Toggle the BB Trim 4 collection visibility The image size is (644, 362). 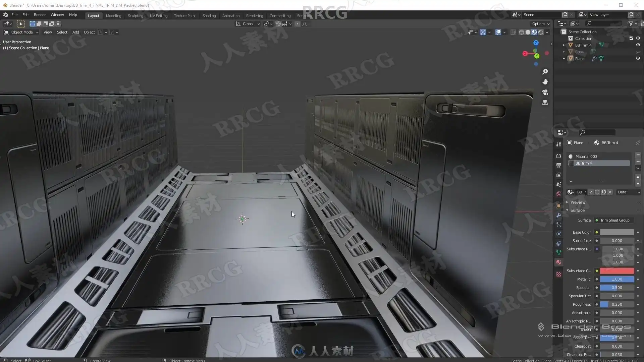(638, 45)
